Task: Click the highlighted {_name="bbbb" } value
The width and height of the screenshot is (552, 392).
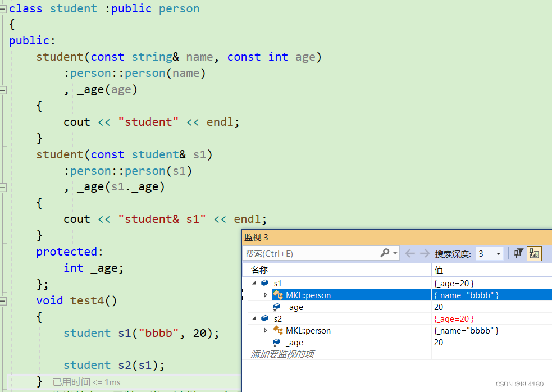Action: click(x=467, y=295)
